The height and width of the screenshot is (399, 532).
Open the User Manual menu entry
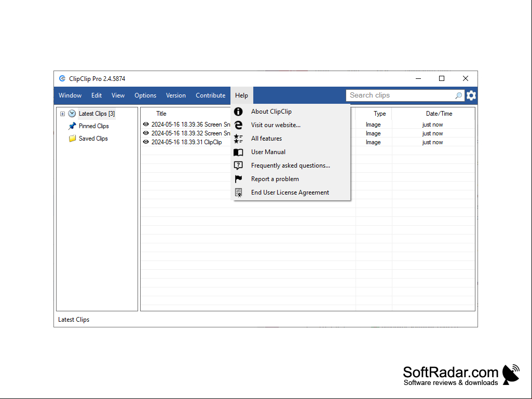291,152
